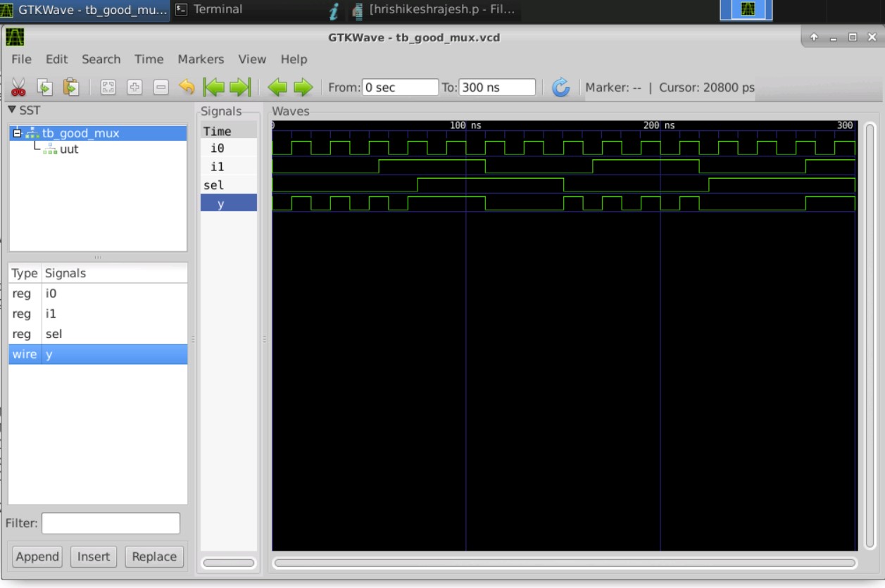885x588 pixels.
Task: Select the Cut Traces scissors tool
Action: click(19, 87)
